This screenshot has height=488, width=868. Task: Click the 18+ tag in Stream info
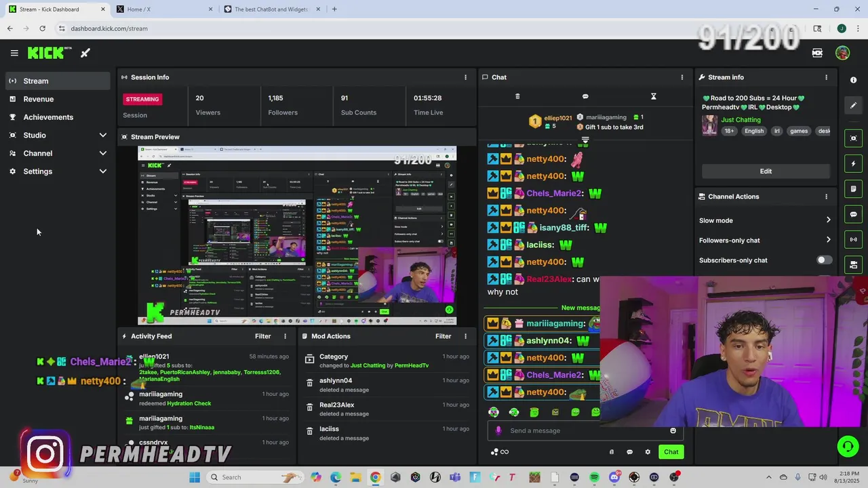point(729,131)
